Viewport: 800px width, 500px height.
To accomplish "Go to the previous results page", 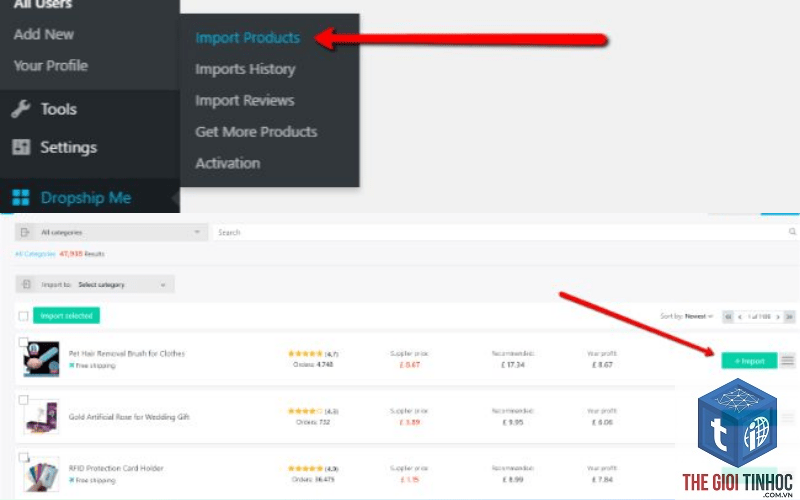I will [740, 317].
